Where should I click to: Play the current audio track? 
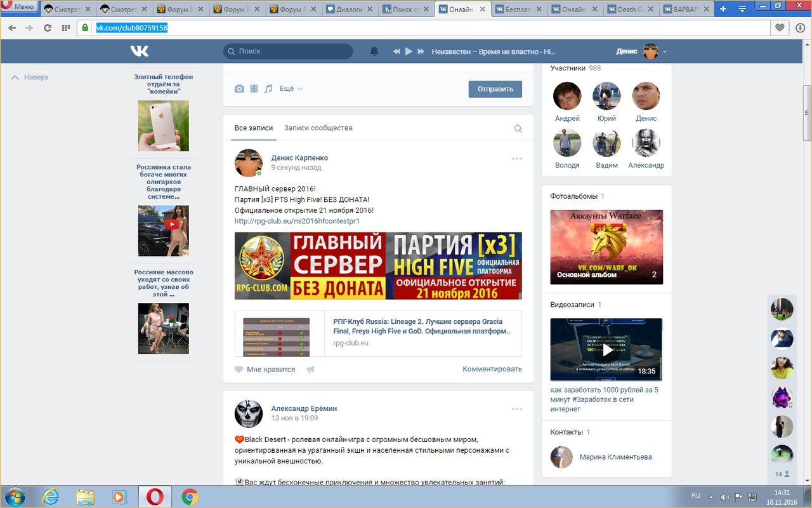(x=409, y=51)
